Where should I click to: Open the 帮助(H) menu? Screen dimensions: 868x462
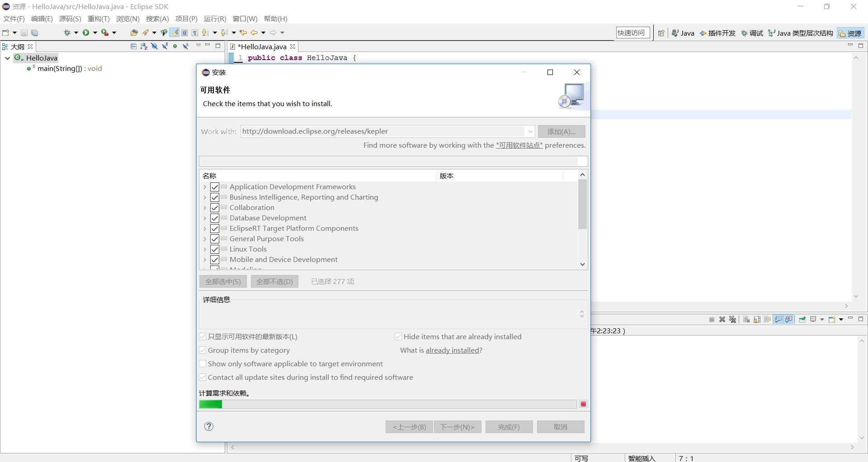(x=275, y=19)
